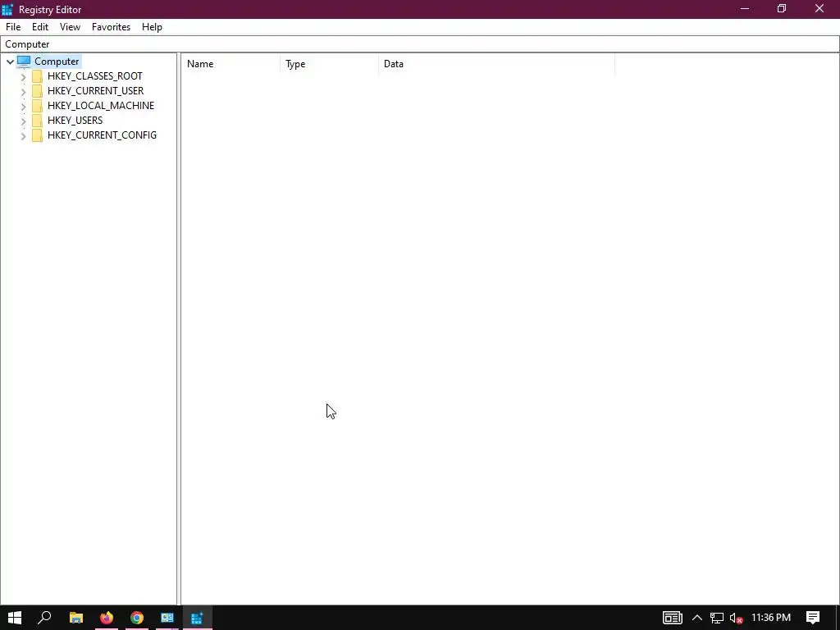Click the HKEY_CURRENT_USER folder icon

37,90
